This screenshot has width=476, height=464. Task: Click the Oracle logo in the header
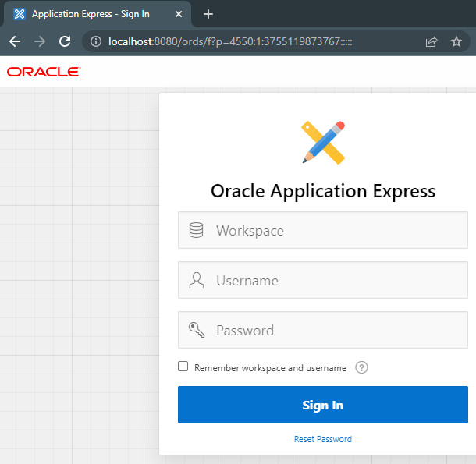44,72
